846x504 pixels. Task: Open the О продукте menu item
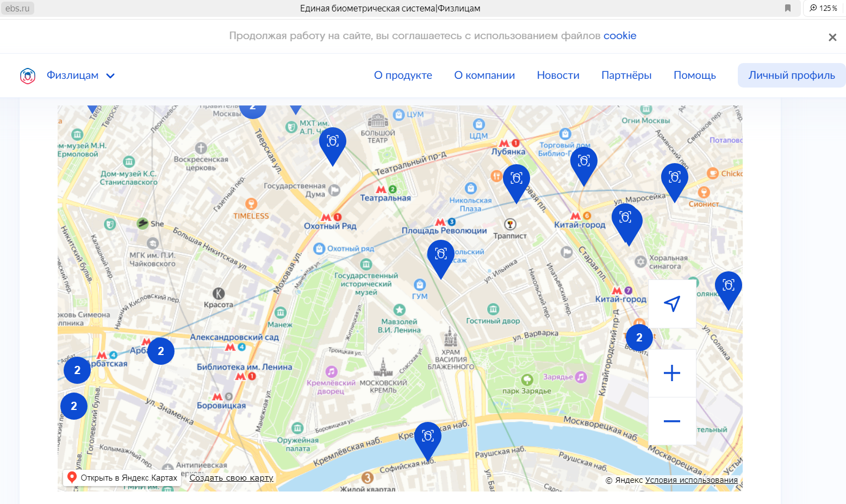click(x=403, y=75)
